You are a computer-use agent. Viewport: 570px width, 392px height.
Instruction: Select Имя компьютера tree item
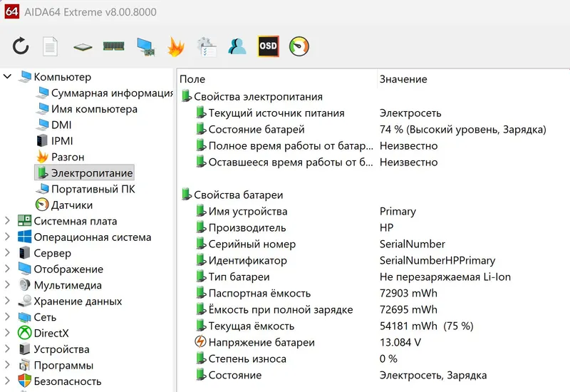pos(86,109)
